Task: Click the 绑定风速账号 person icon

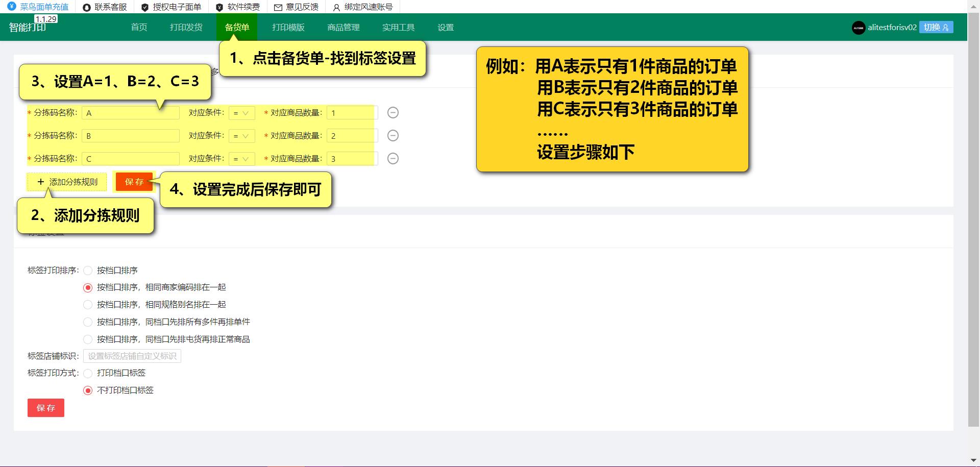Action: point(336,7)
